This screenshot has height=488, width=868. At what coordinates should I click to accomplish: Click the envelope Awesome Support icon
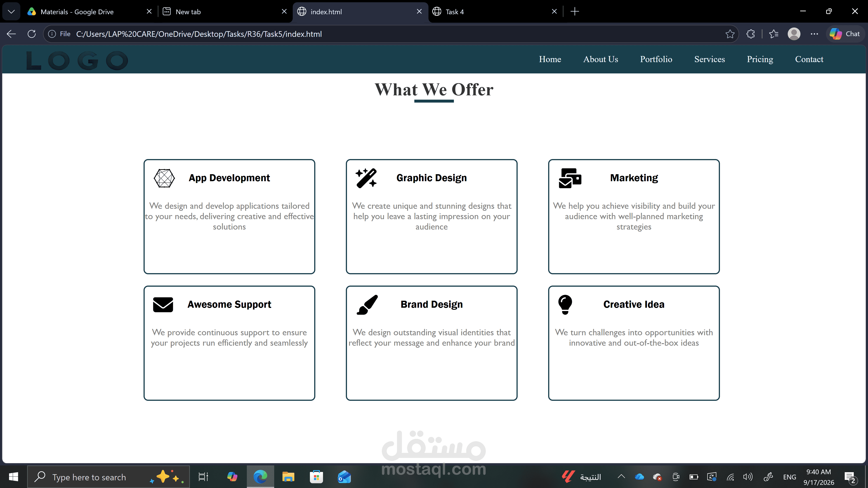163,305
